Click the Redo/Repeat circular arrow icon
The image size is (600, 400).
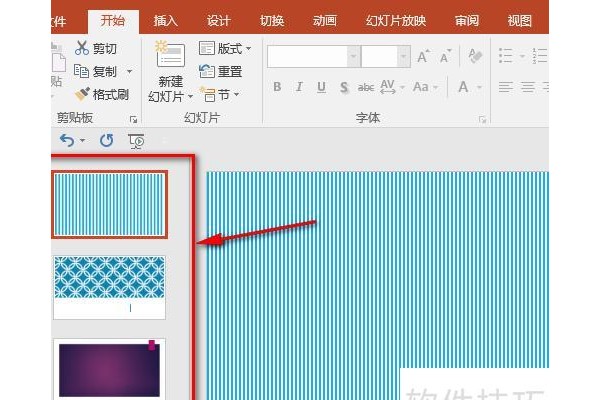click(106, 140)
